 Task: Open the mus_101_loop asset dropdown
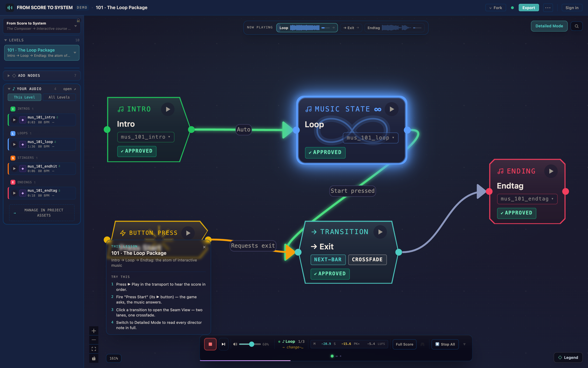[x=370, y=138]
